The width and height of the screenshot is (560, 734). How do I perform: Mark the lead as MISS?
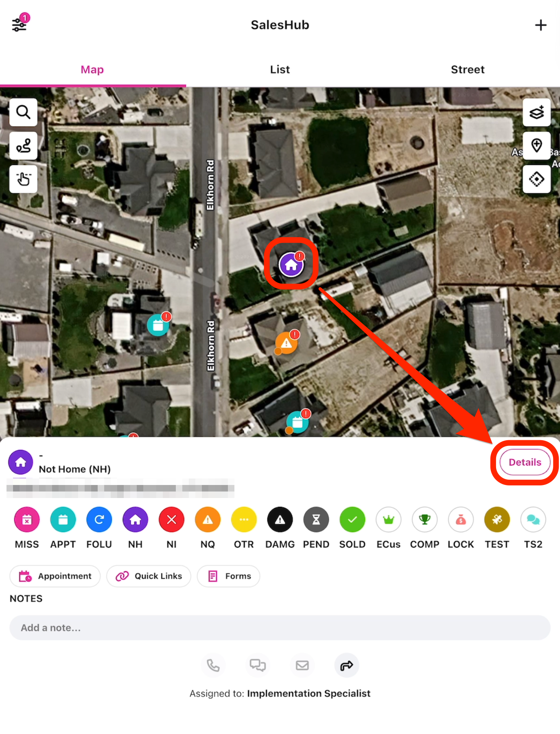(x=27, y=520)
